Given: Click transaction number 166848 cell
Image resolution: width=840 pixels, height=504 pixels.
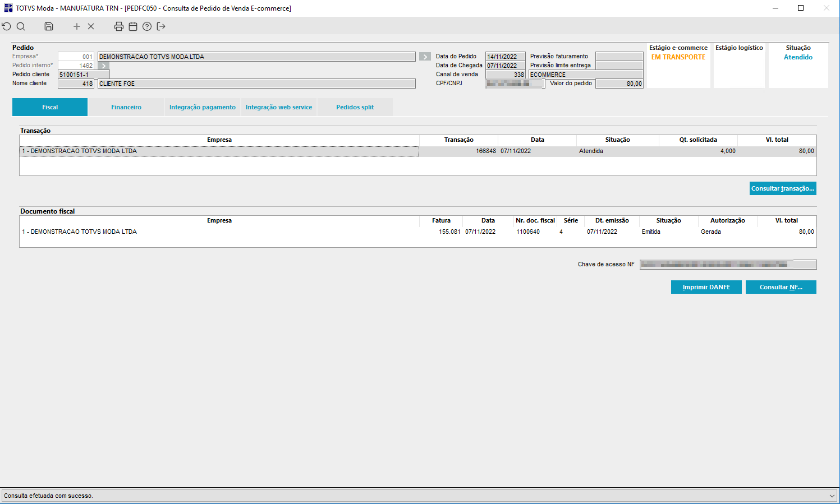Looking at the screenshot, I should (458, 151).
